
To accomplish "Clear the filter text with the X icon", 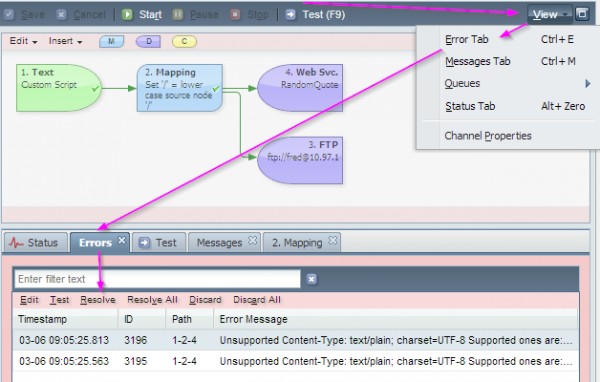I will point(311,279).
